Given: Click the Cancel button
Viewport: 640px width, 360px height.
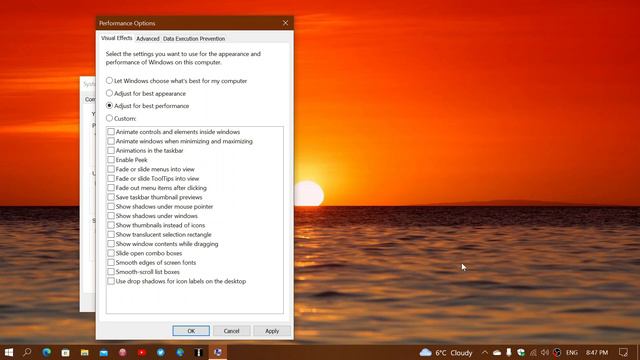Looking at the screenshot, I should (231, 331).
